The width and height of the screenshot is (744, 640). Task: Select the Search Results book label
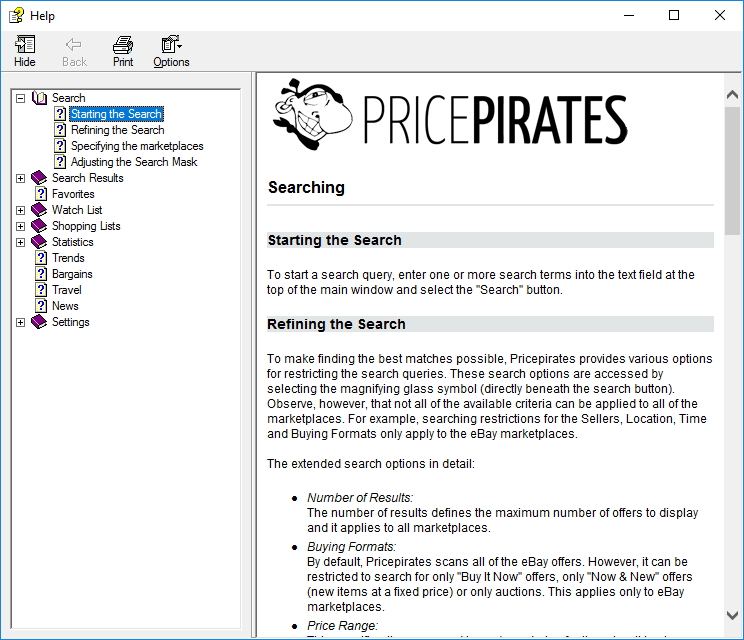pyautogui.click(x=88, y=178)
